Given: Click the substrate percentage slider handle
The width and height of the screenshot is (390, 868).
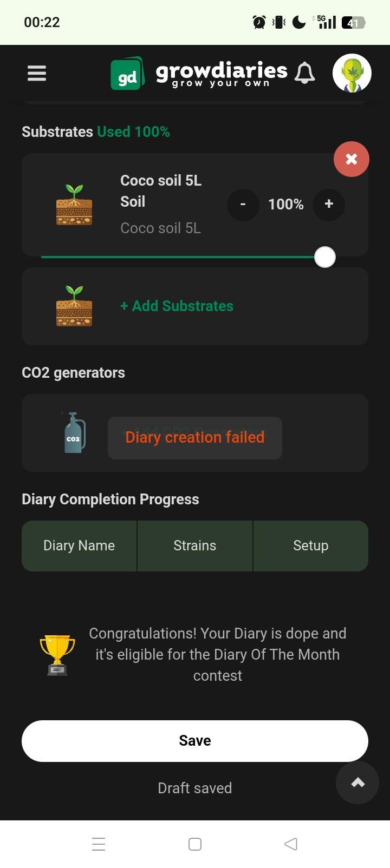Looking at the screenshot, I should [324, 257].
